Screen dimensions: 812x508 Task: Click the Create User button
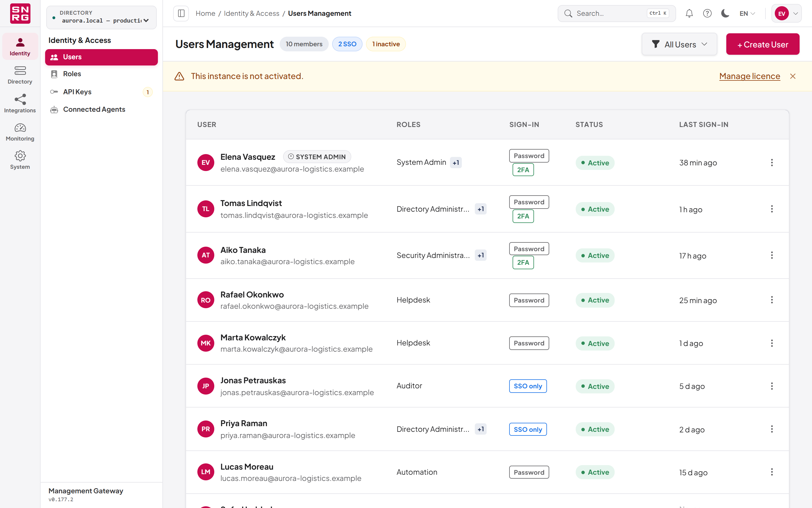[763, 44]
